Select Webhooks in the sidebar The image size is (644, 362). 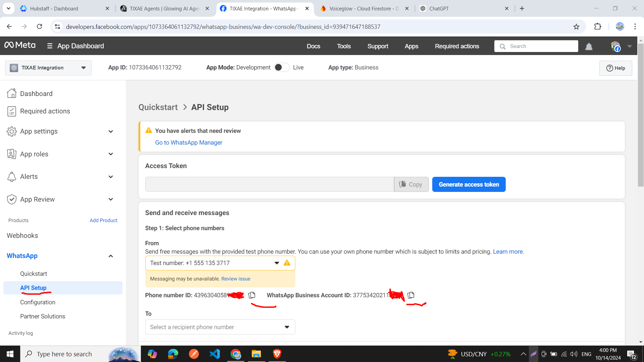coord(22,236)
